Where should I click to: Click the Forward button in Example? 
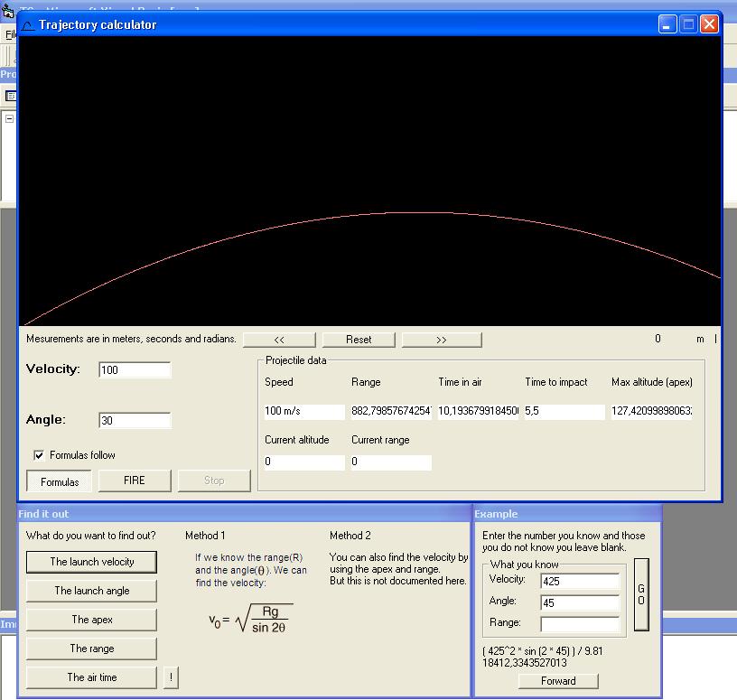(558, 681)
